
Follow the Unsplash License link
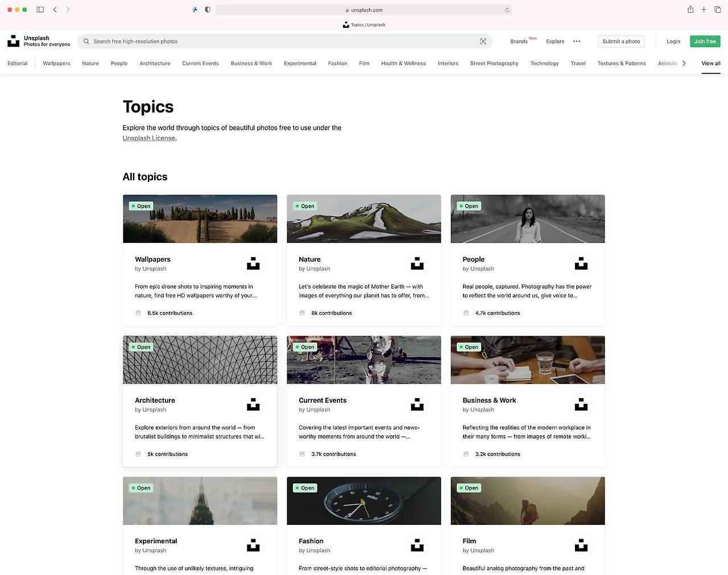[149, 138]
